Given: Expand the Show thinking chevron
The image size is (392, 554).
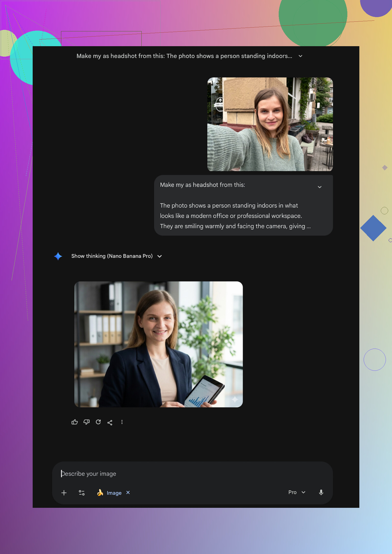Looking at the screenshot, I should tap(160, 256).
